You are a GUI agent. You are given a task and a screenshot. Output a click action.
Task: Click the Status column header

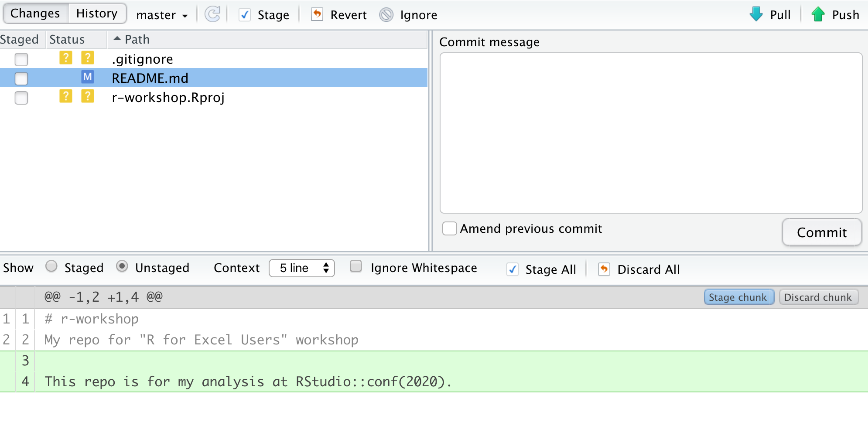(x=77, y=40)
